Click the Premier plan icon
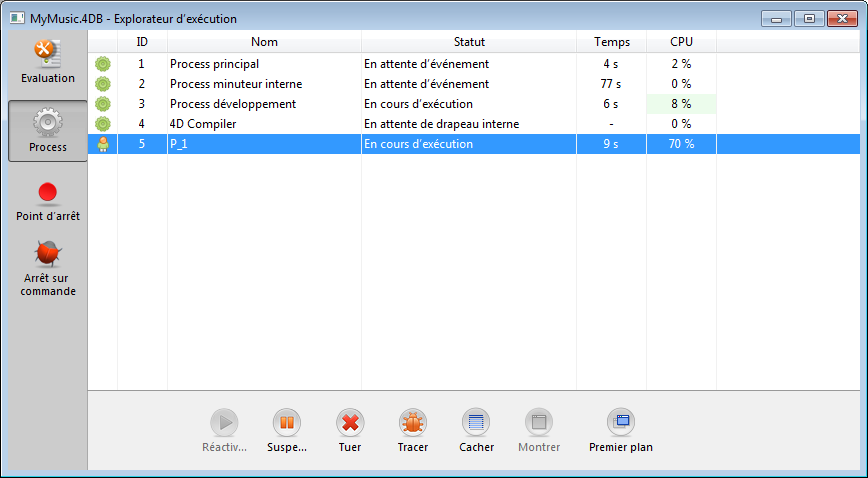The width and height of the screenshot is (868, 478). [x=621, y=423]
